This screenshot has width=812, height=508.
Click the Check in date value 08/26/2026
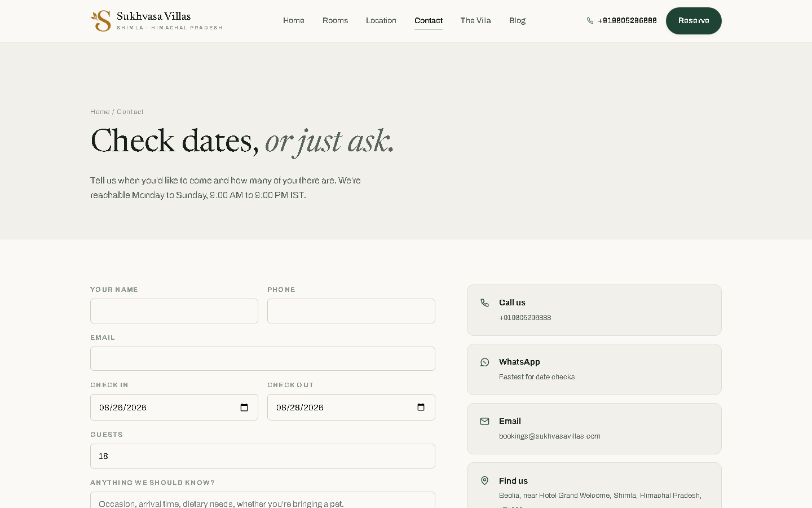click(123, 408)
